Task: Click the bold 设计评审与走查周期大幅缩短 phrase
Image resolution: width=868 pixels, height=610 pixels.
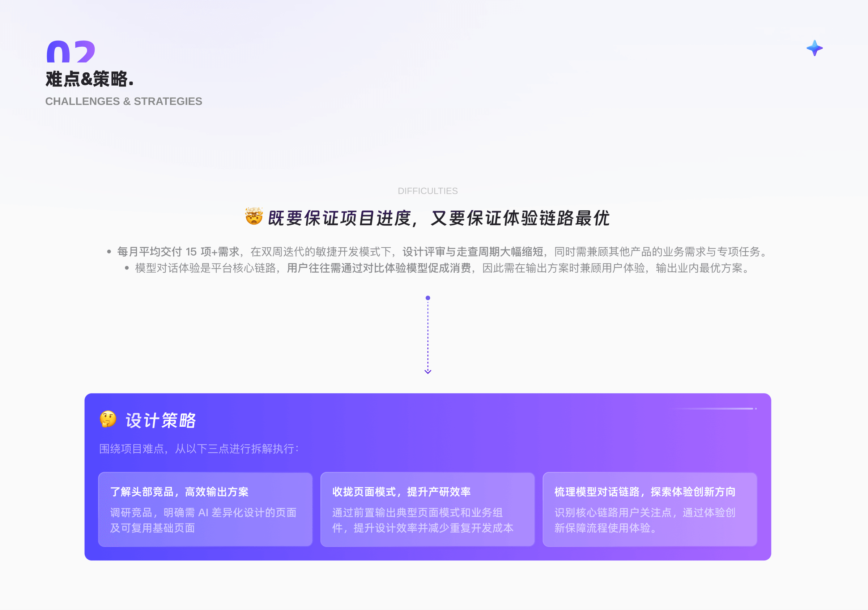Action: 473,252
